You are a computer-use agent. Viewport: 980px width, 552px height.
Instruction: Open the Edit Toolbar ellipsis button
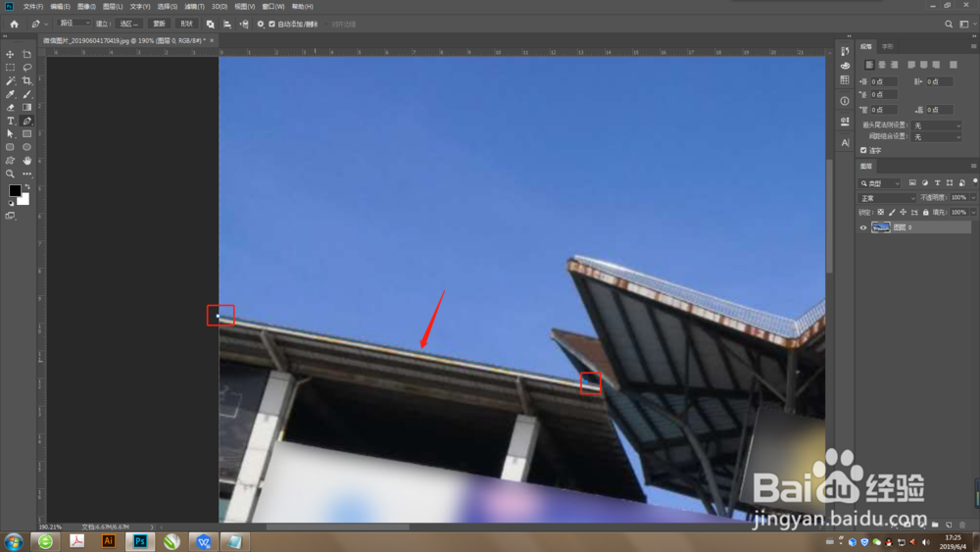coord(26,175)
